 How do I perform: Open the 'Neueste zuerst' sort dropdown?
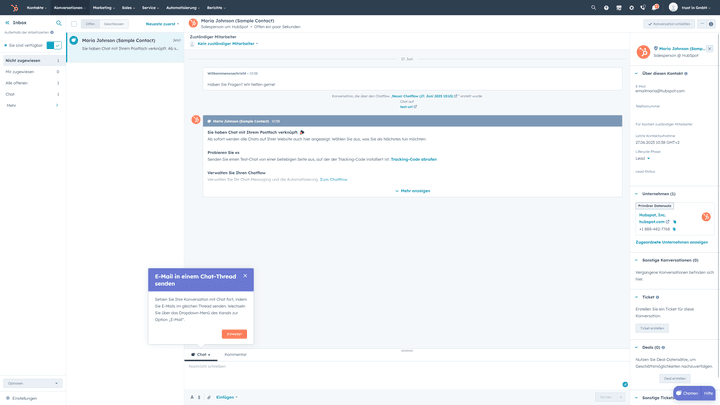[x=163, y=24]
